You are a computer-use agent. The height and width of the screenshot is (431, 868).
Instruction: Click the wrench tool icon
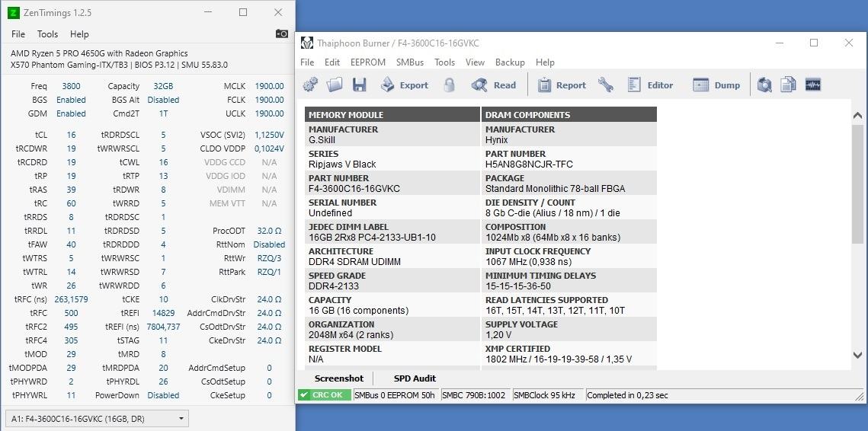pyautogui.click(x=605, y=85)
